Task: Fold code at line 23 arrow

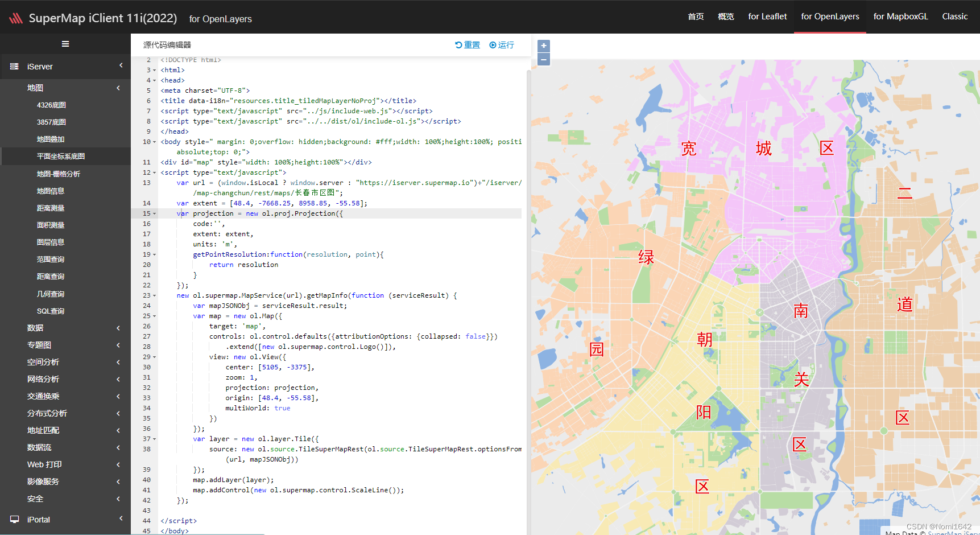Action: [x=155, y=296]
